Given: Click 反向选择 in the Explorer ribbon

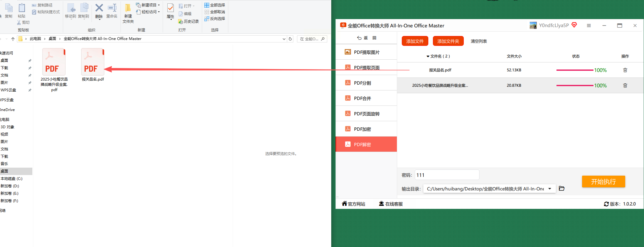Looking at the screenshot, I should pyautogui.click(x=215, y=19).
